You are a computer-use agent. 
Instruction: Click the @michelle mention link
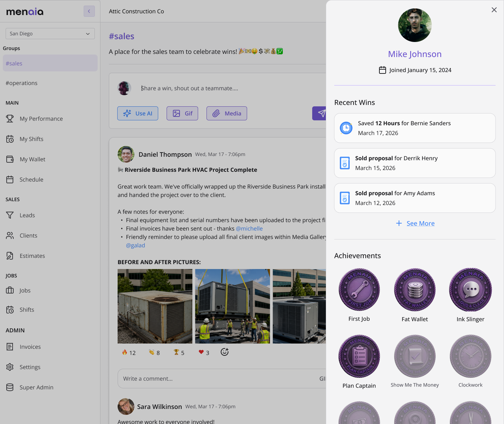[249, 228]
